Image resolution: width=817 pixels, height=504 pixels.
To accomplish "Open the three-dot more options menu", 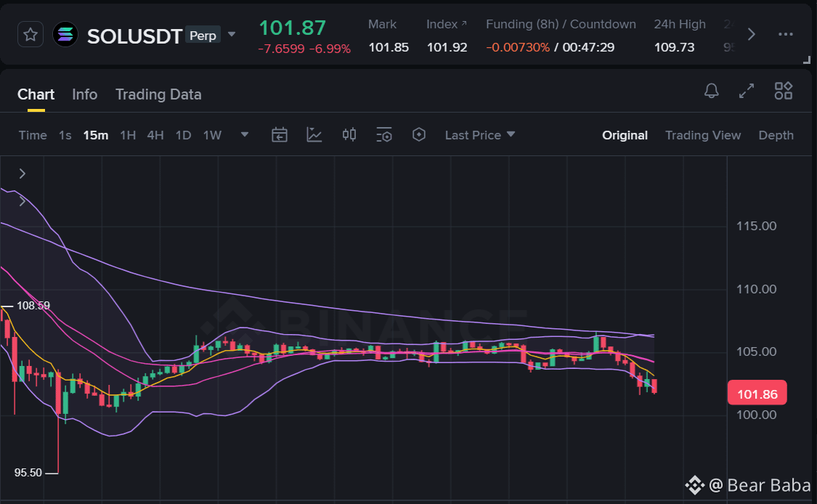I will point(785,34).
